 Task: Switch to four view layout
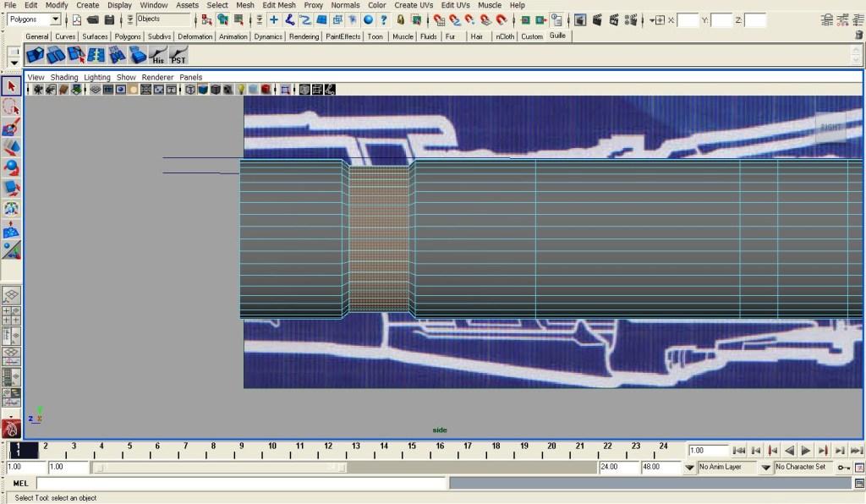(x=11, y=315)
